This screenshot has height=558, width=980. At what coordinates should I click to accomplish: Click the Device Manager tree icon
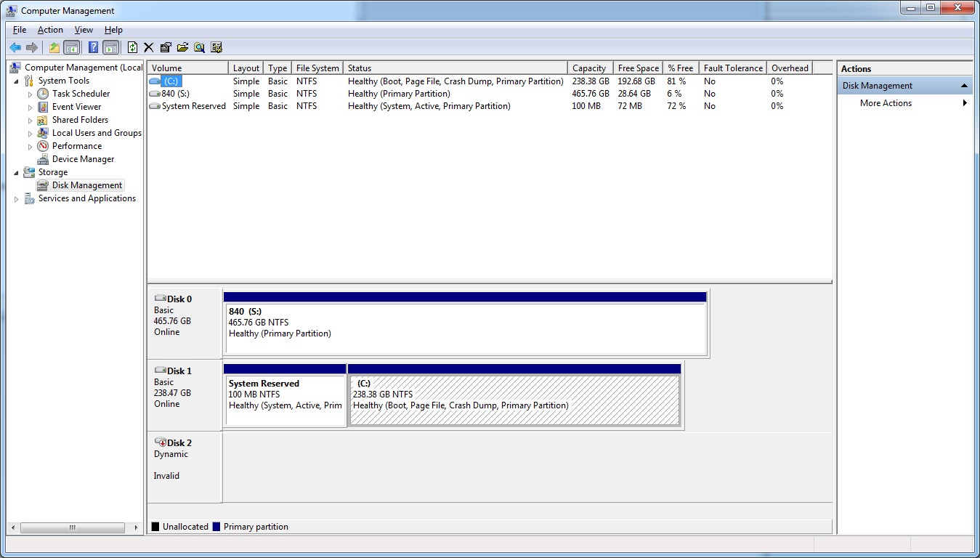[43, 159]
